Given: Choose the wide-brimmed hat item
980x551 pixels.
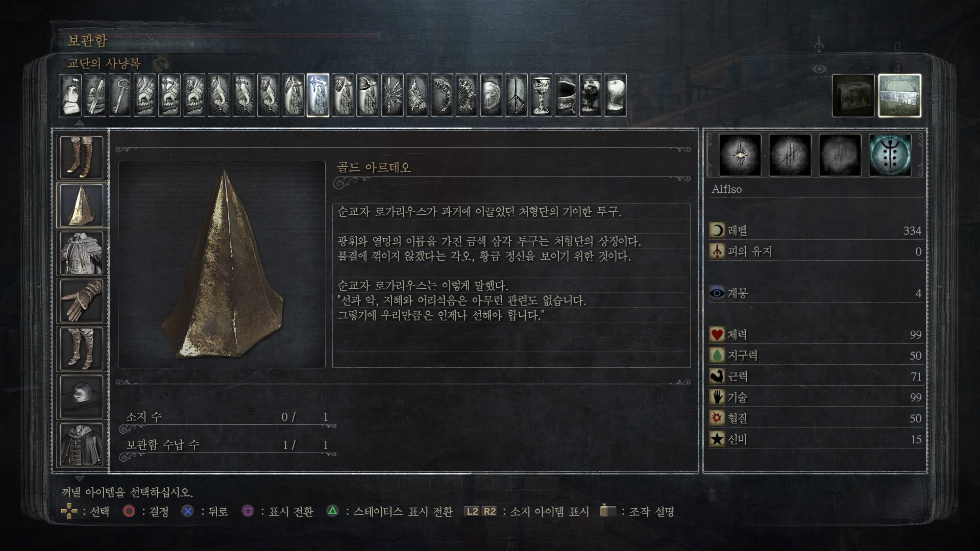Looking at the screenshot, I should [82, 397].
